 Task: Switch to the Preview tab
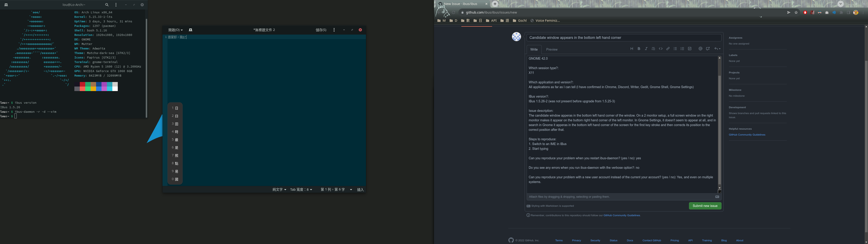552,49
